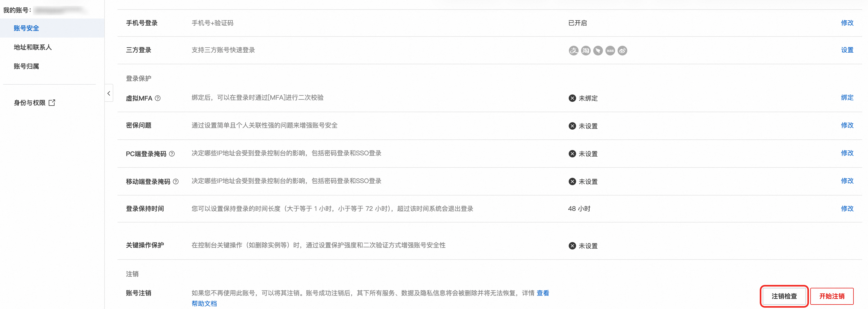868x309 pixels.
Task: Click 设置 for 三方登录
Action: [847, 50]
